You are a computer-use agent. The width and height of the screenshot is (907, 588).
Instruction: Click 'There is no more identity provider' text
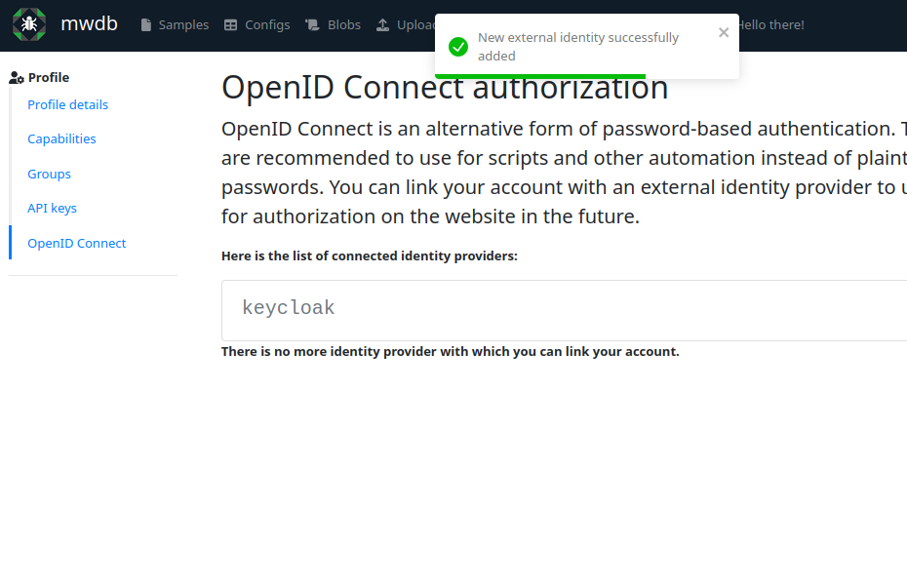[450, 351]
